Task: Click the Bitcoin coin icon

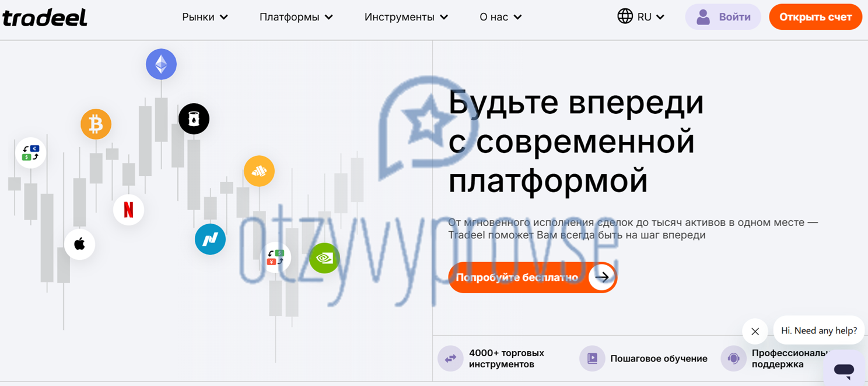Action: (96, 124)
